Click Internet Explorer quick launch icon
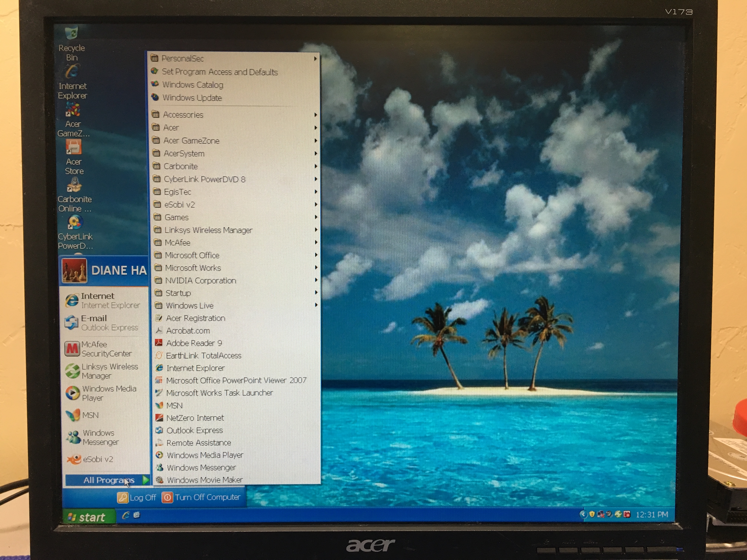Image resolution: width=747 pixels, height=560 pixels. pyautogui.click(x=126, y=515)
